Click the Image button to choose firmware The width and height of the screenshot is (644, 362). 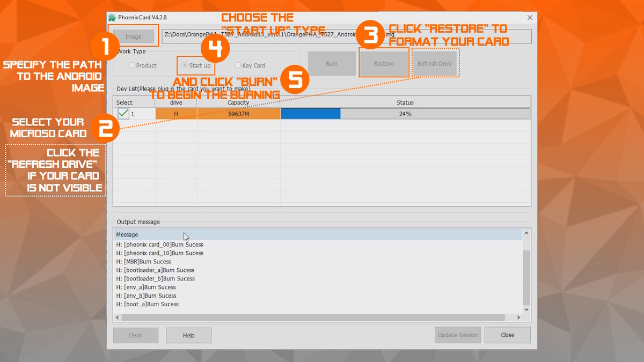[x=133, y=36]
